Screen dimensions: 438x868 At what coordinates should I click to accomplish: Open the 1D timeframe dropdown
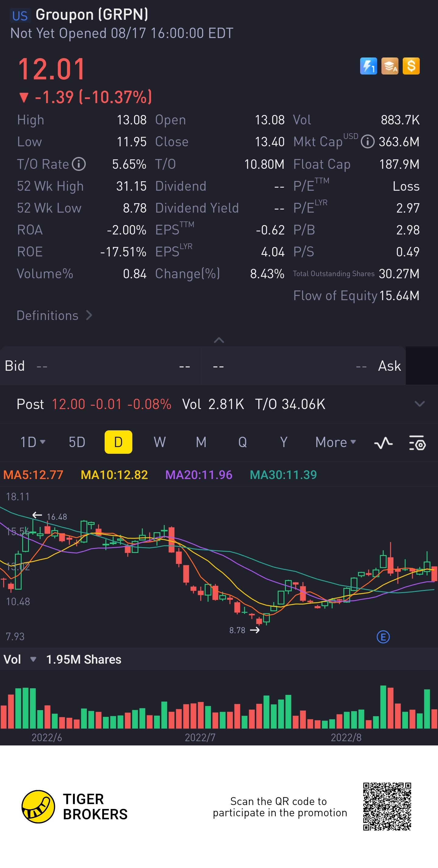click(x=33, y=442)
